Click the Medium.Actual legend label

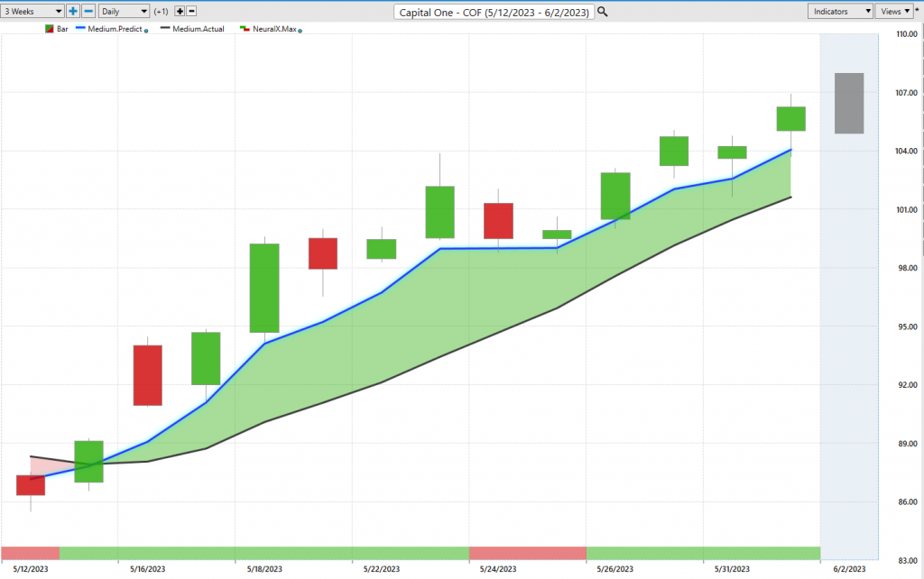(x=198, y=29)
